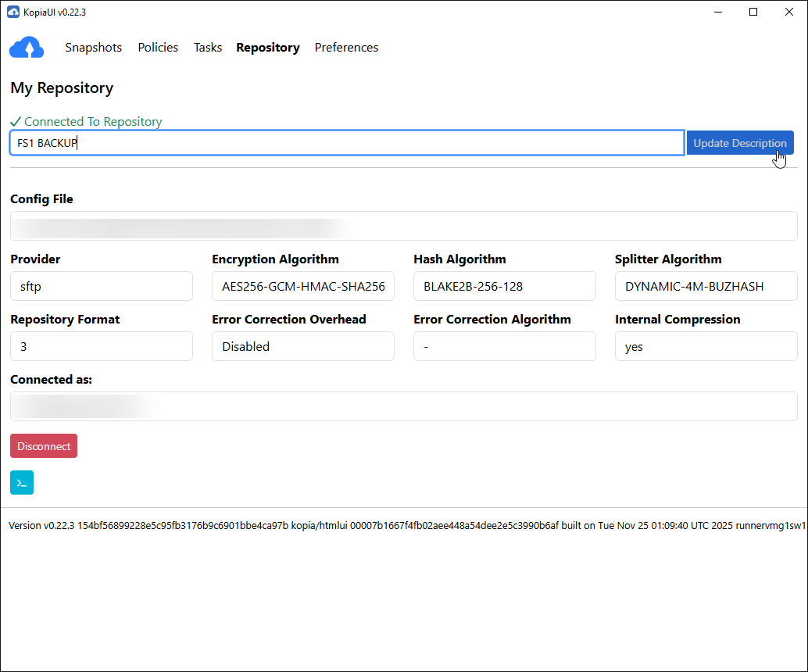Click the DYNAMIC-4M-BUZHASH splitter field
Viewport: 808px width, 672px height.
tap(706, 286)
